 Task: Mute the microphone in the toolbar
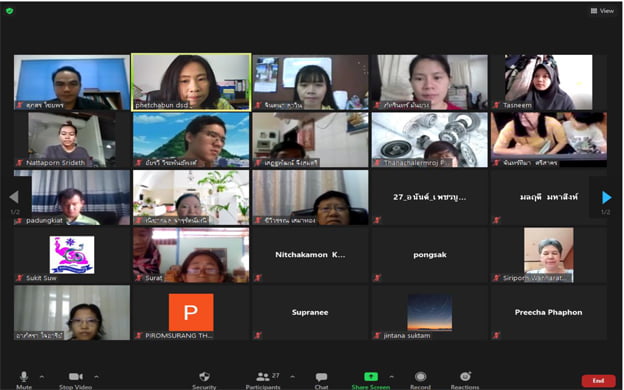[24, 379]
